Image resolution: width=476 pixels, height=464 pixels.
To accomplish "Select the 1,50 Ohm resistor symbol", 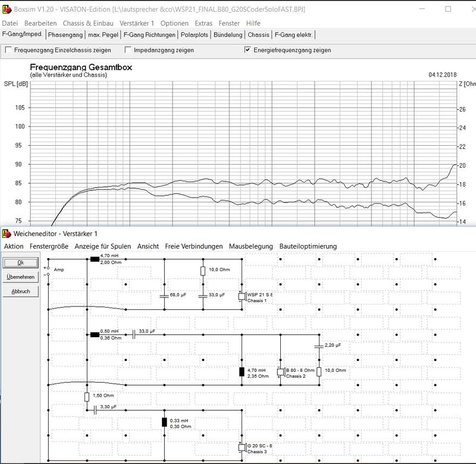I will (x=87, y=397).
